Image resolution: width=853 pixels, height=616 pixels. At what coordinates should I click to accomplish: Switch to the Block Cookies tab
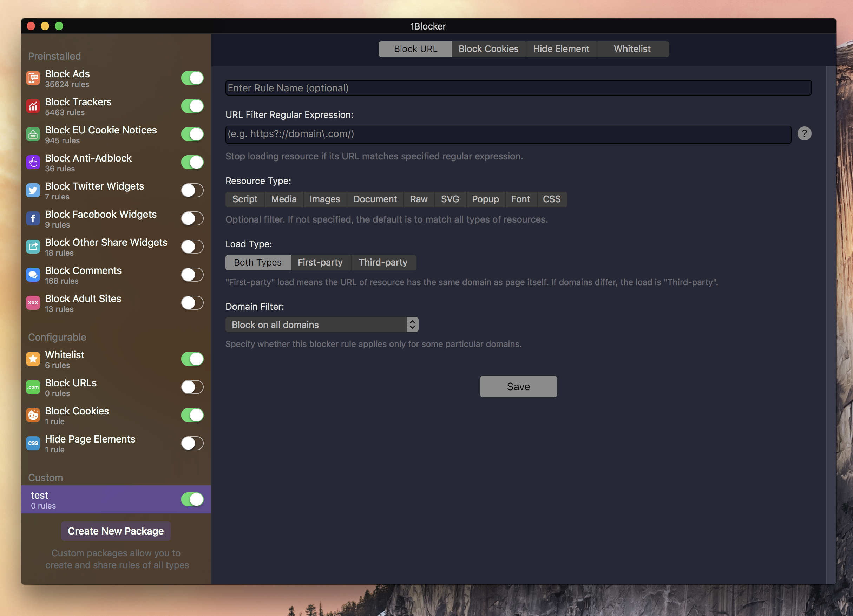[x=488, y=49]
